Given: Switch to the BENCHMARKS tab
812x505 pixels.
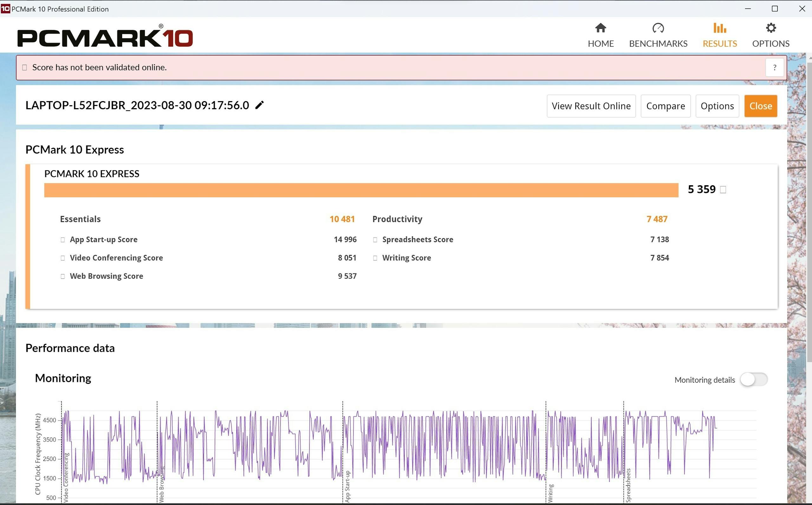Looking at the screenshot, I should [658, 43].
